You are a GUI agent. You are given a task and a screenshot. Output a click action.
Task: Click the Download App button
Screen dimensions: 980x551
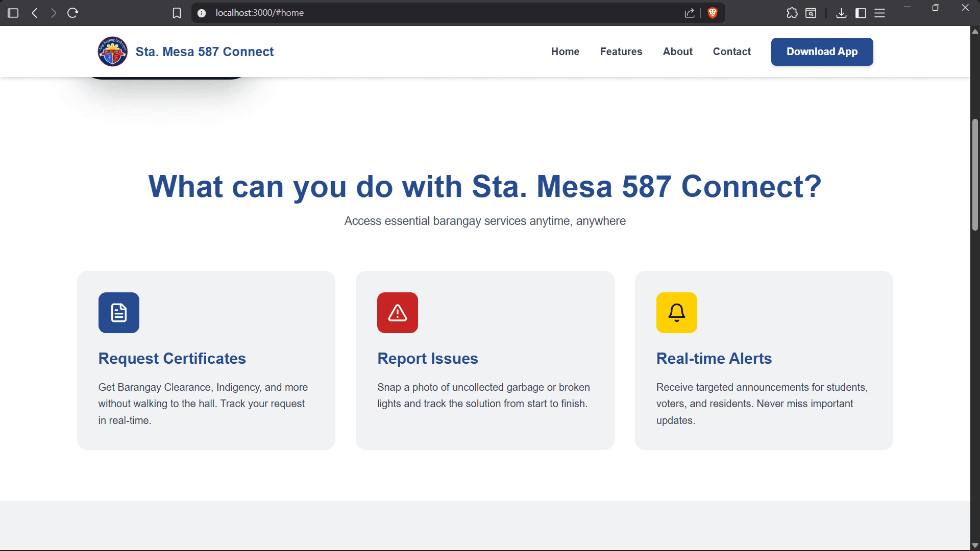click(822, 52)
